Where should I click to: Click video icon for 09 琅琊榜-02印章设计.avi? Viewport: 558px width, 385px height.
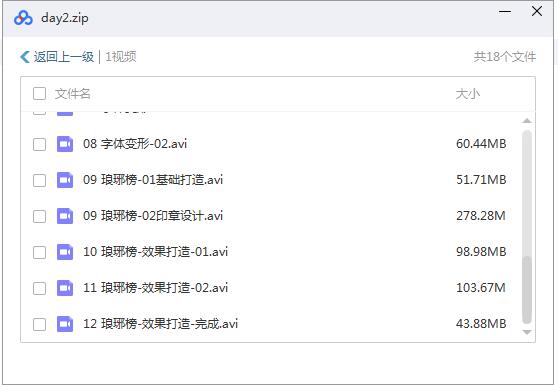(65, 216)
